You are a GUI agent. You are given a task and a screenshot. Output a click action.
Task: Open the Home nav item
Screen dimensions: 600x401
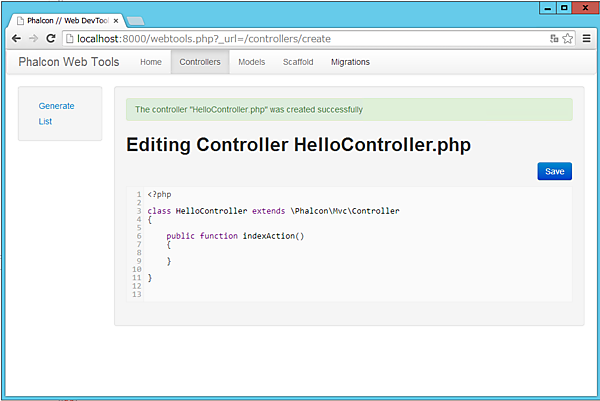click(x=150, y=62)
